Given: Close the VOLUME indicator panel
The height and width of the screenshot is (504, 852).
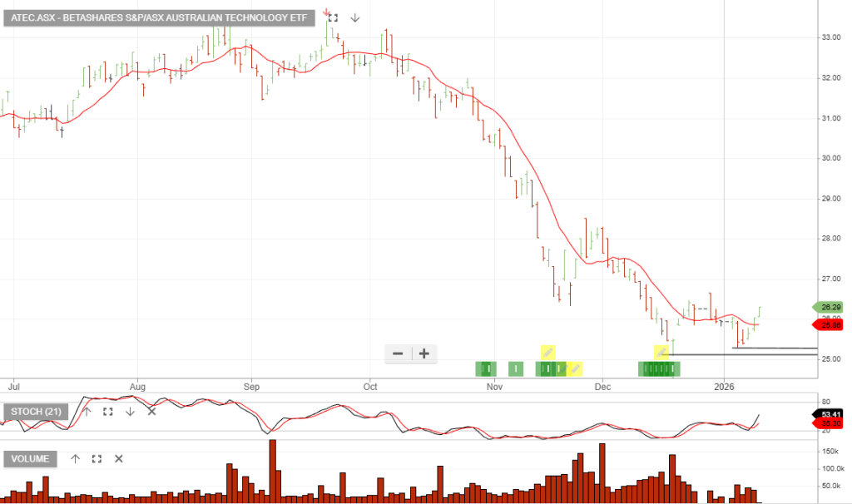Looking at the screenshot, I should (x=119, y=458).
